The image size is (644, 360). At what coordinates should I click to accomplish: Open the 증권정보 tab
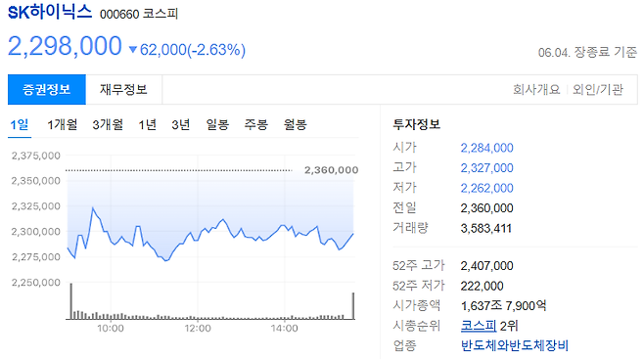(x=47, y=89)
